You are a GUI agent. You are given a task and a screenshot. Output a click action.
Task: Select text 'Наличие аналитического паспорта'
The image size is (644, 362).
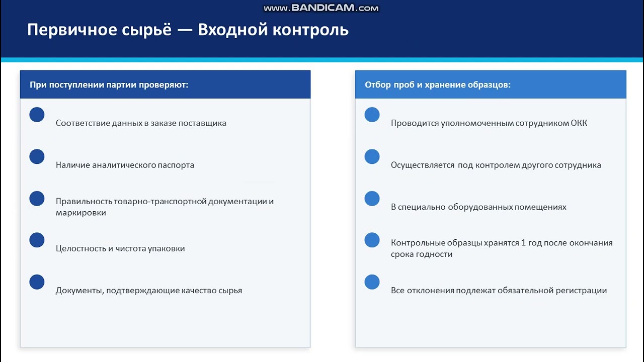pos(125,165)
